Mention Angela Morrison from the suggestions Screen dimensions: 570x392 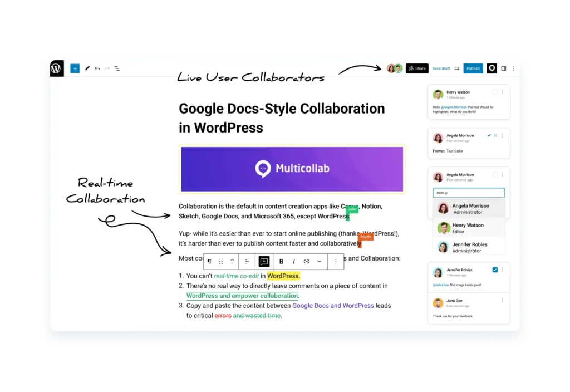469,208
